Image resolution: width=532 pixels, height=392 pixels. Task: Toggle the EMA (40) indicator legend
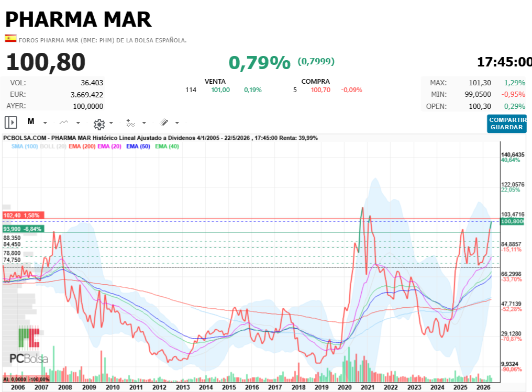(x=167, y=146)
